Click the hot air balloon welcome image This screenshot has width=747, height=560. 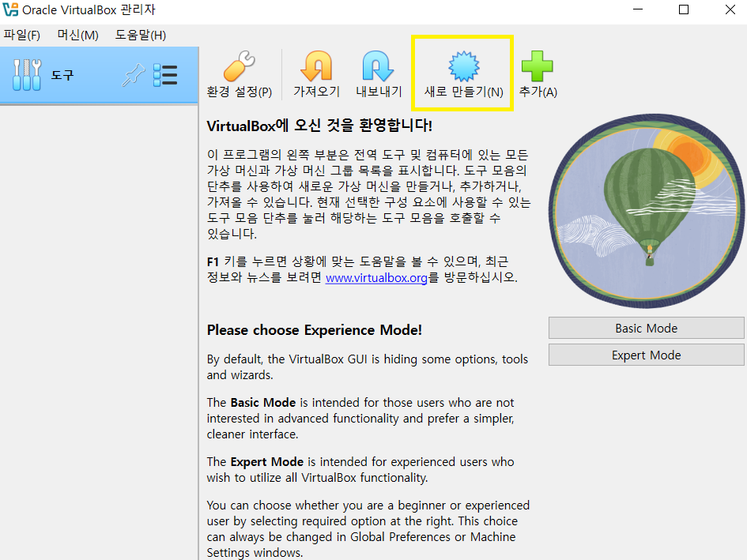coord(647,210)
